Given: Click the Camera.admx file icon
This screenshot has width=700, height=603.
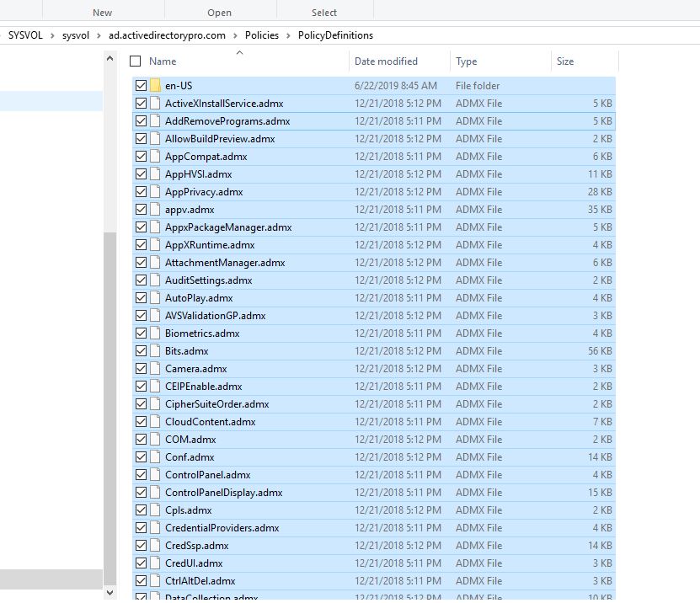Looking at the screenshot, I should (155, 369).
